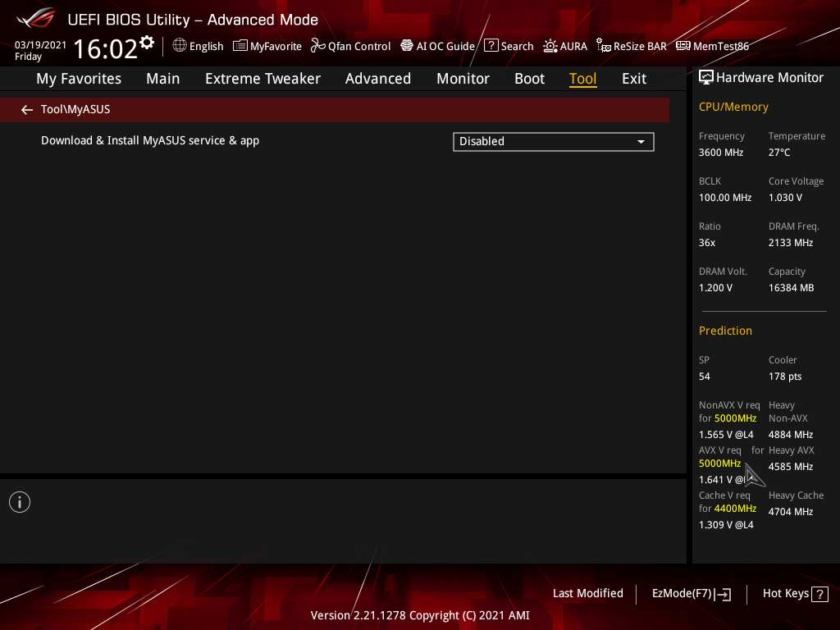Click the 4585 MHz Heavy AVX value
The width and height of the screenshot is (840, 630).
pyautogui.click(x=791, y=467)
